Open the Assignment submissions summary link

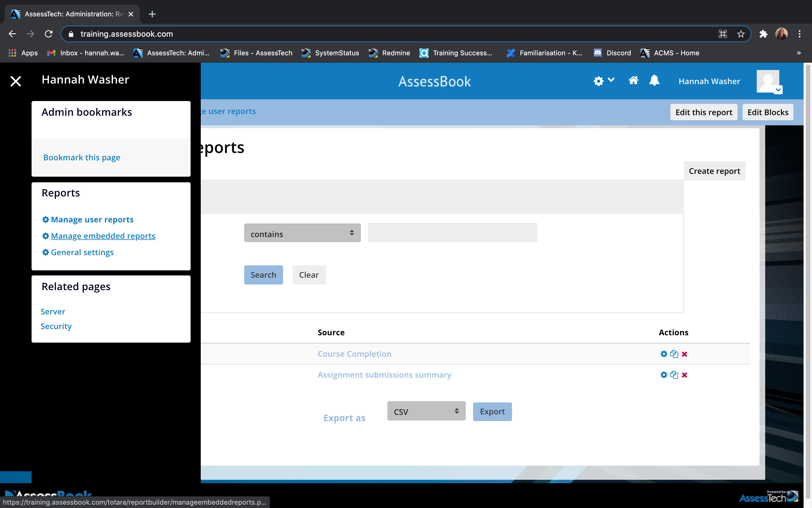coord(385,375)
